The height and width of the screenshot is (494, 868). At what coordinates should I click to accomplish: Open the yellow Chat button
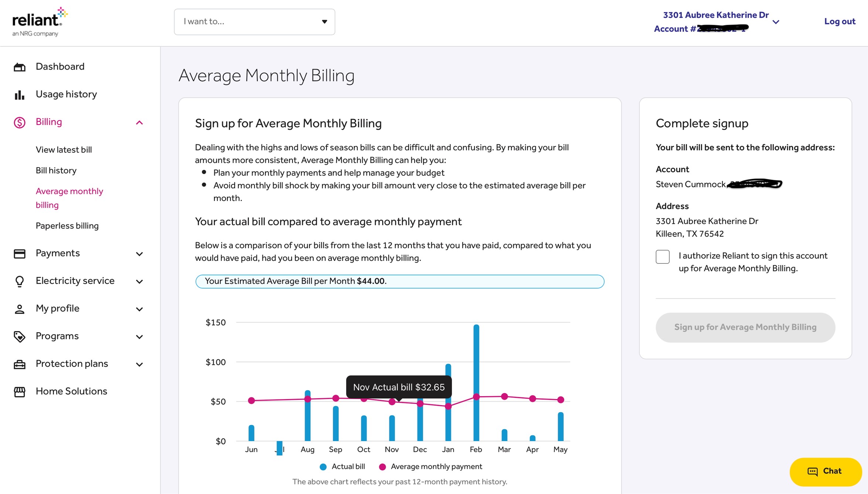coord(826,471)
